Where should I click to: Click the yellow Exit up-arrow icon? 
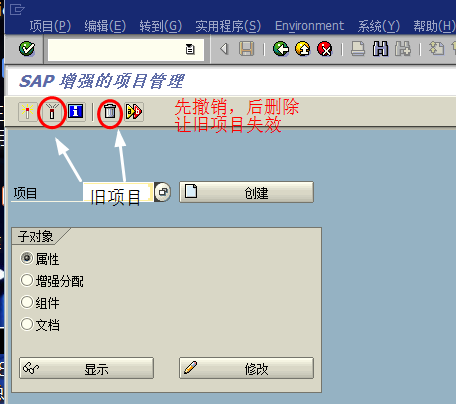[x=303, y=49]
